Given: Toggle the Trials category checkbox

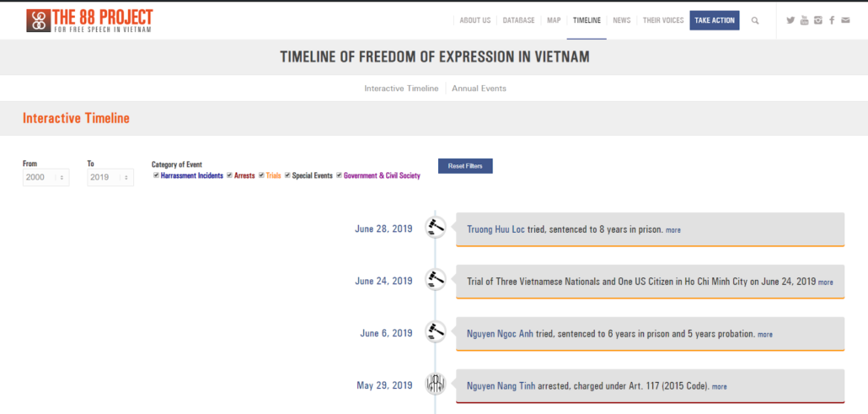Looking at the screenshot, I should 262,175.
